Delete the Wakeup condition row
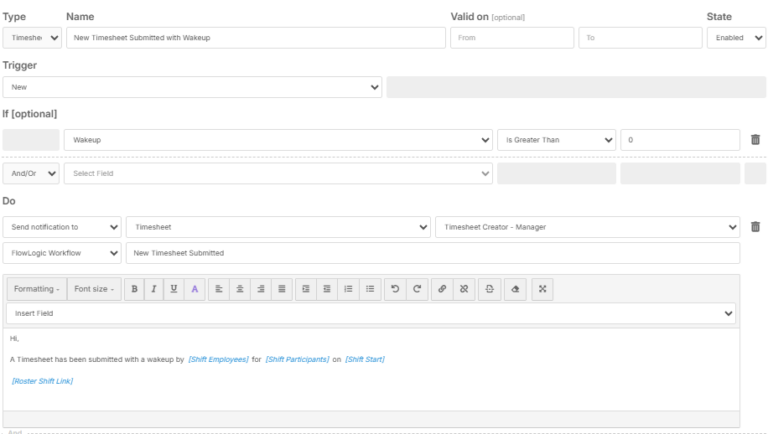Viewport: 768px width, 434px height. pyautogui.click(x=755, y=140)
